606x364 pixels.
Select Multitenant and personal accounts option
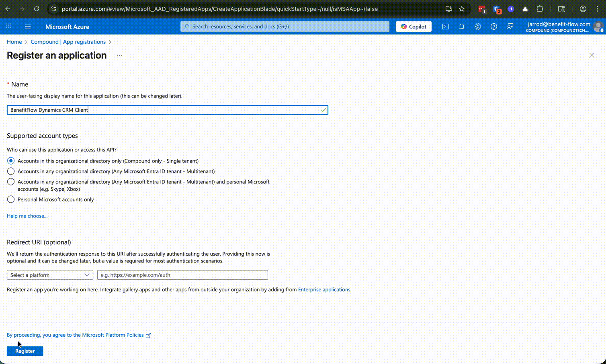pyautogui.click(x=11, y=181)
